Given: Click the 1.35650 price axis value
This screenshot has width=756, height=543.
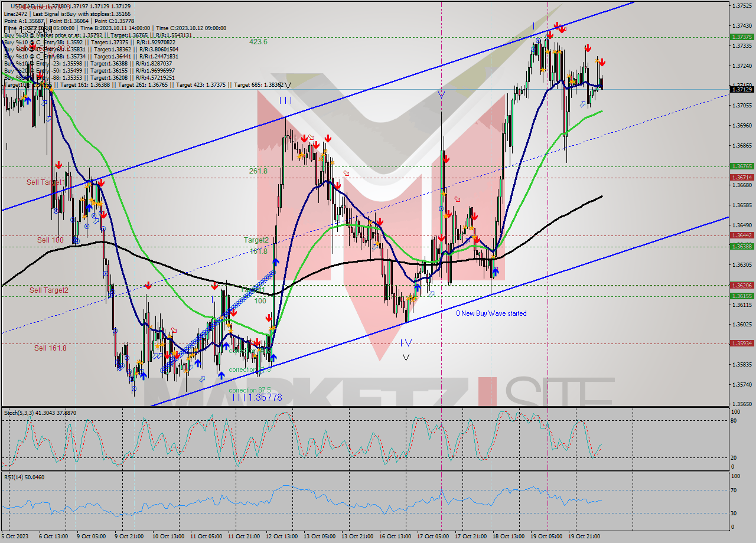Looking at the screenshot, I should pos(742,404).
